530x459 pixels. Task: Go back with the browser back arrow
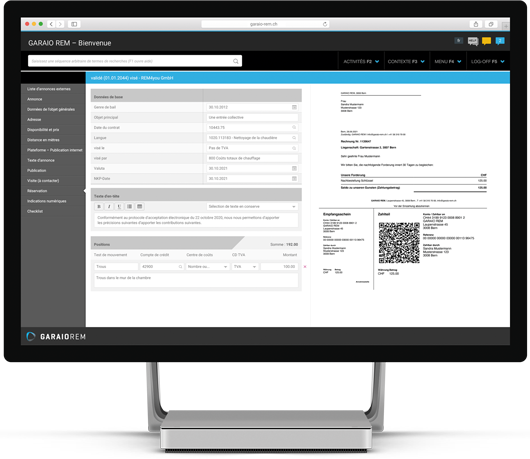pyautogui.click(x=51, y=24)
